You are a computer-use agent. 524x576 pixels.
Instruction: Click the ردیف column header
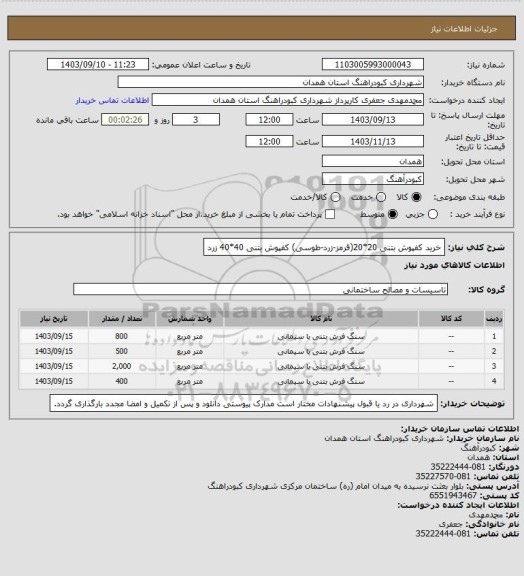pos(494,319)
